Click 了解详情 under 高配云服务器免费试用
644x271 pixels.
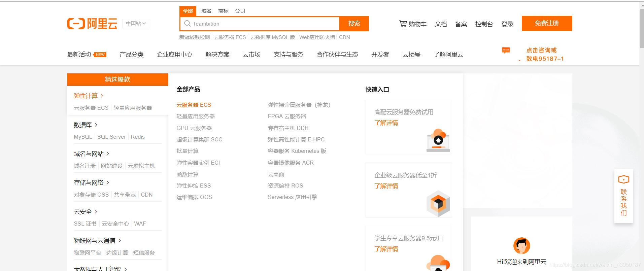pyautogui.click(x=386, y=123)
